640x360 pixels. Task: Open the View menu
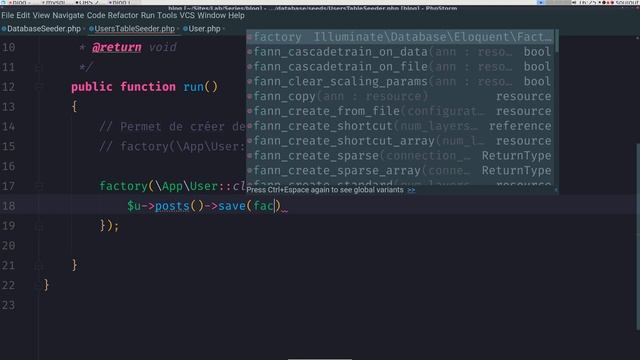point(41,16)
